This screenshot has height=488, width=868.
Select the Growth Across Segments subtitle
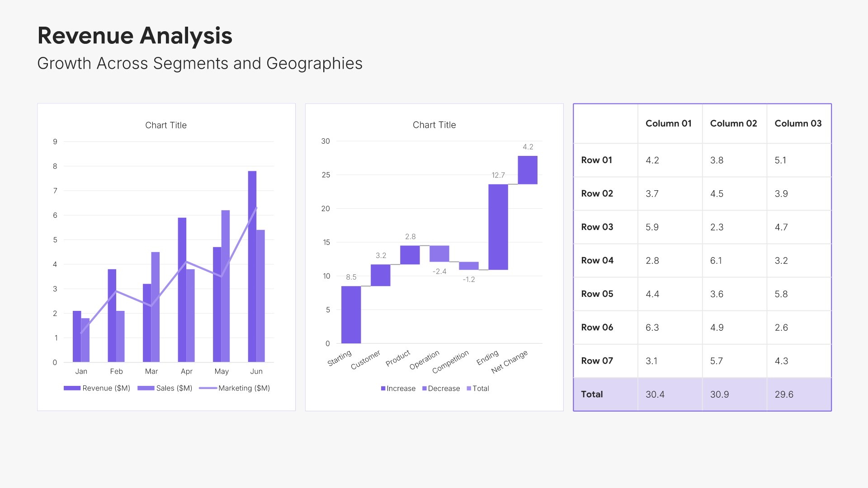click(x=199, y=64)
